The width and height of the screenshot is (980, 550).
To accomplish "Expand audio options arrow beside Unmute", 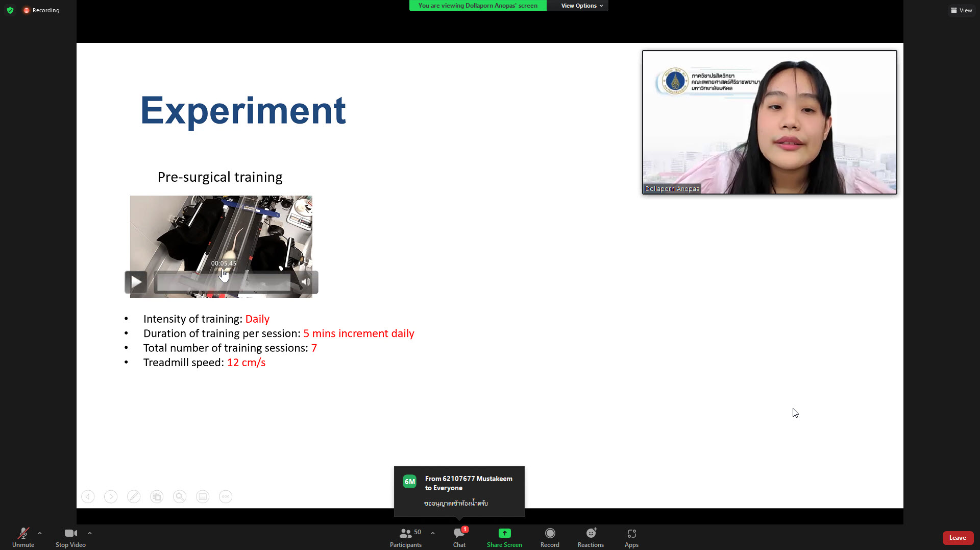I will [x=40, y=533].
